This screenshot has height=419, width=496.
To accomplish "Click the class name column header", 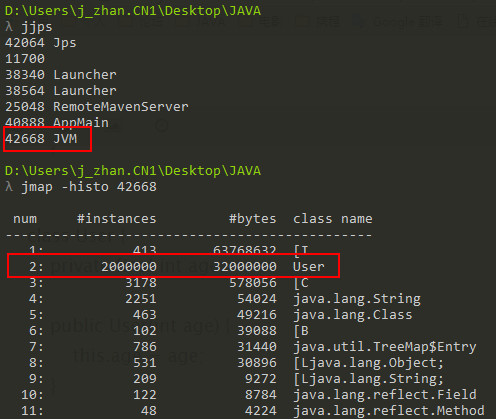I will pyautogui.click(x=333, y=219).
